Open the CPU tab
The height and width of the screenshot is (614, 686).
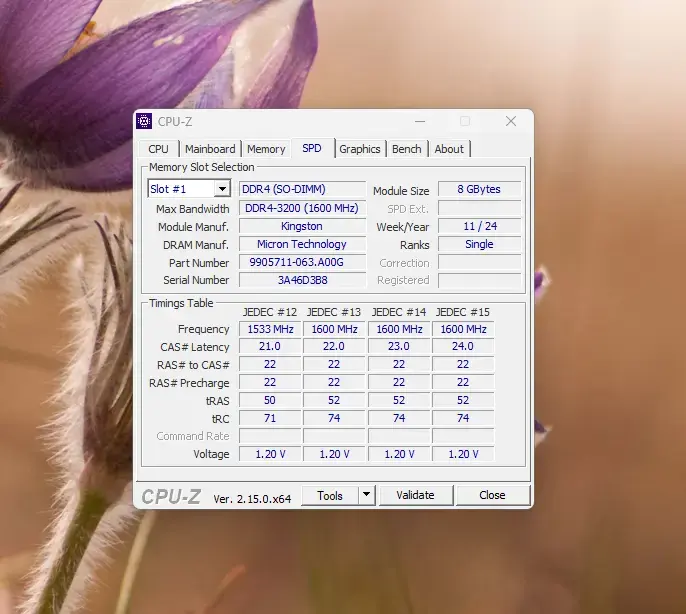tap(158, 149)
